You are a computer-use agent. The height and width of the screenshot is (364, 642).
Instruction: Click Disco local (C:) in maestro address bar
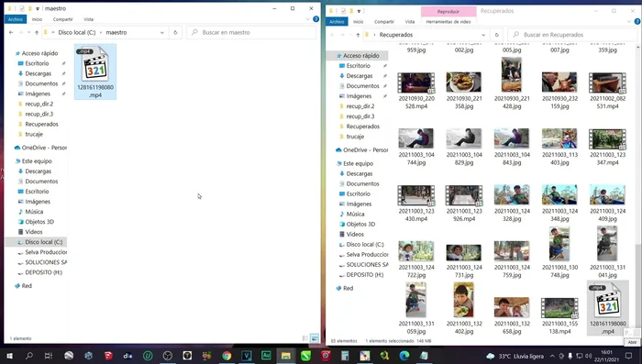pos(76,32)
